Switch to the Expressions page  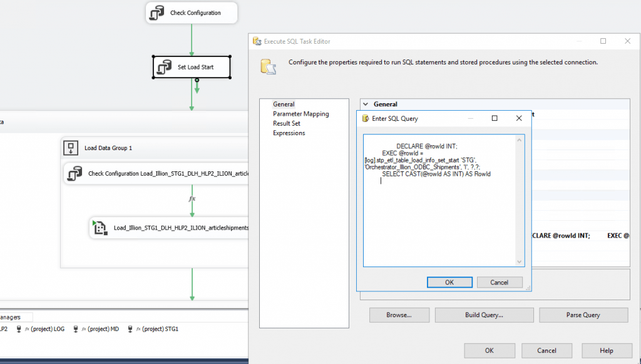[x=289, y=133]
